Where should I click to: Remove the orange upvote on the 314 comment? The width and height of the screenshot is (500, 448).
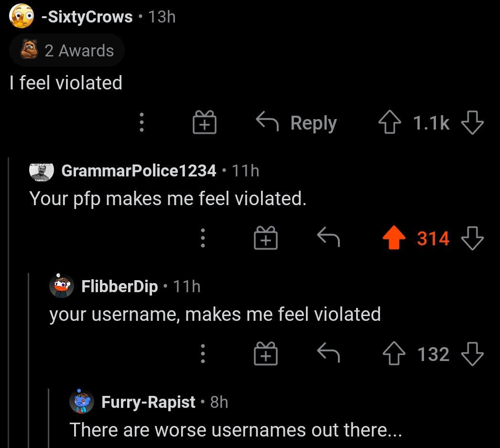click(394, 238)
